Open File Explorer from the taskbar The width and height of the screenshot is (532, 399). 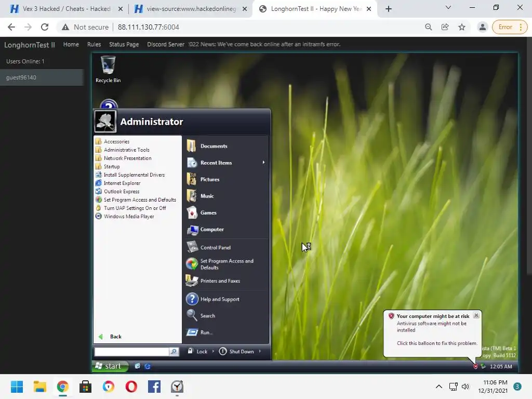click(x=39, y=387)
